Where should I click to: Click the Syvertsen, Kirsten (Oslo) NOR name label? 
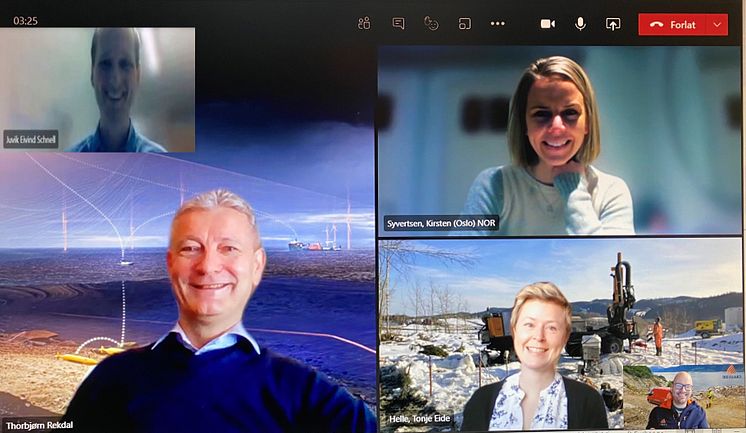[x=441, y=223]
